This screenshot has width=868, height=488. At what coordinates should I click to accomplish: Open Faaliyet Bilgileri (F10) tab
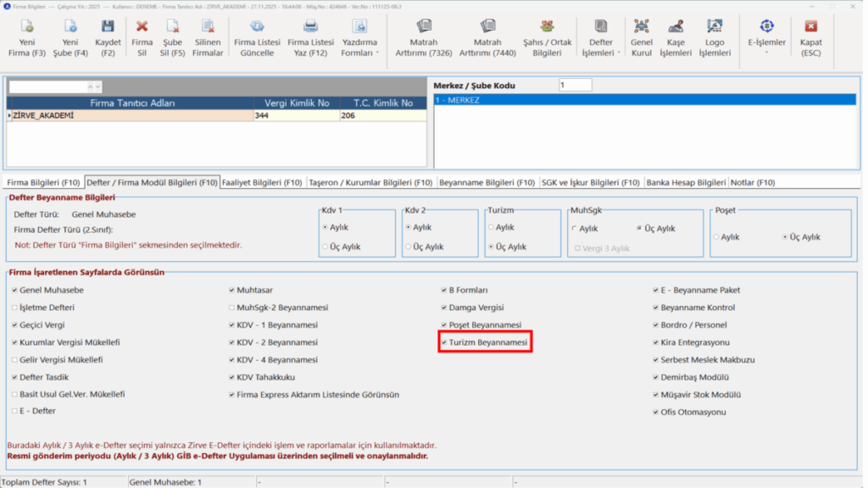click(x=262, y=183)
